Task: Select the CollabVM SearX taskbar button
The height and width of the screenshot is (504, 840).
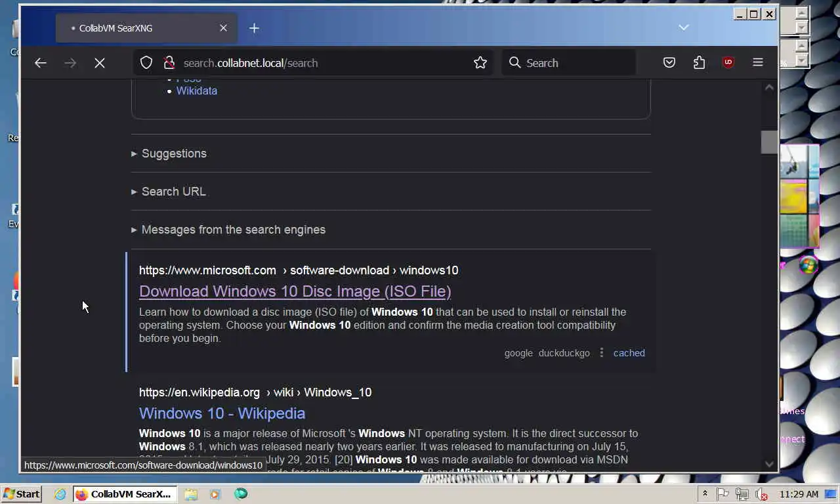Action: pyautogui.click(x=123, y=494)
